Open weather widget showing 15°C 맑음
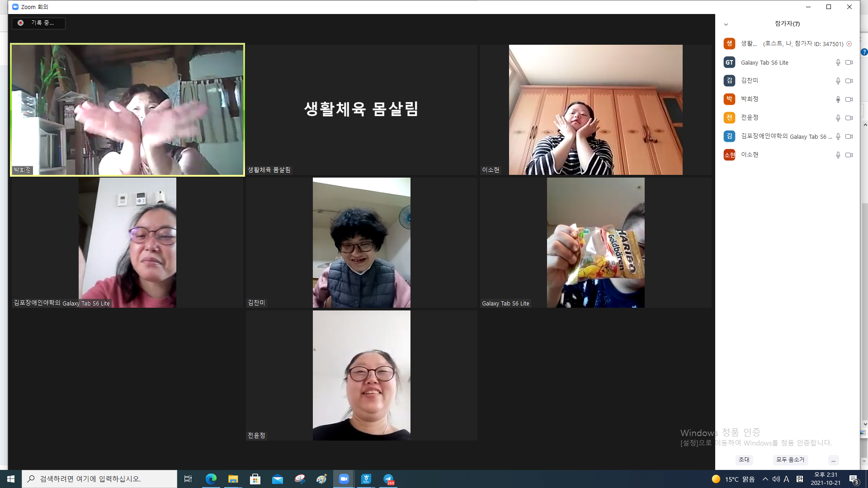The height and width of the screenshot is (488, 868). coord(733,479)
